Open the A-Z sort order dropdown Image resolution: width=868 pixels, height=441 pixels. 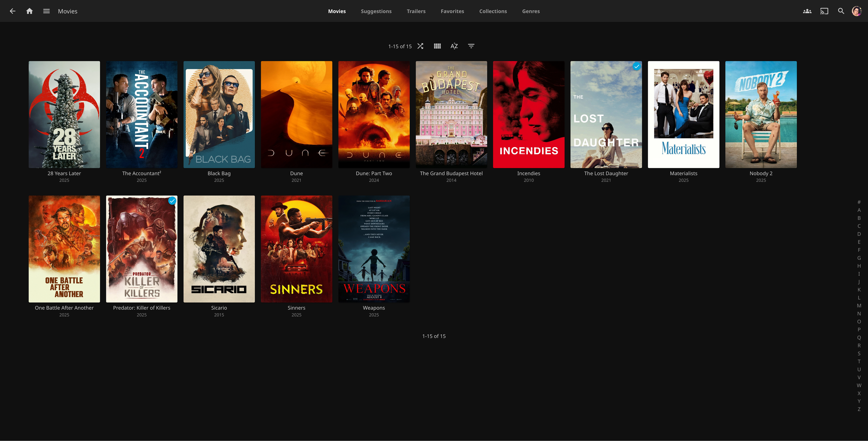coord(454,46)
